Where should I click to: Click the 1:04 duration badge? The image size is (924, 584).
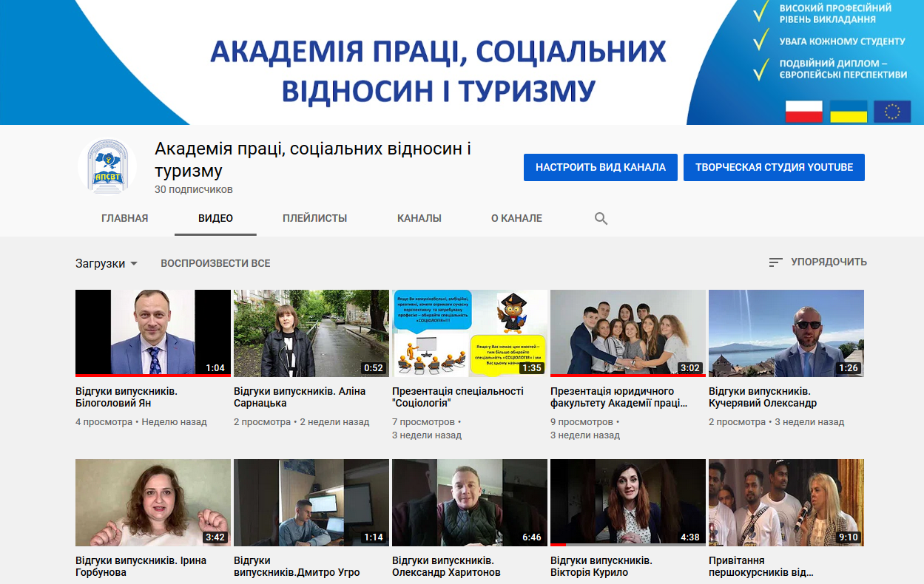(215, 368)
